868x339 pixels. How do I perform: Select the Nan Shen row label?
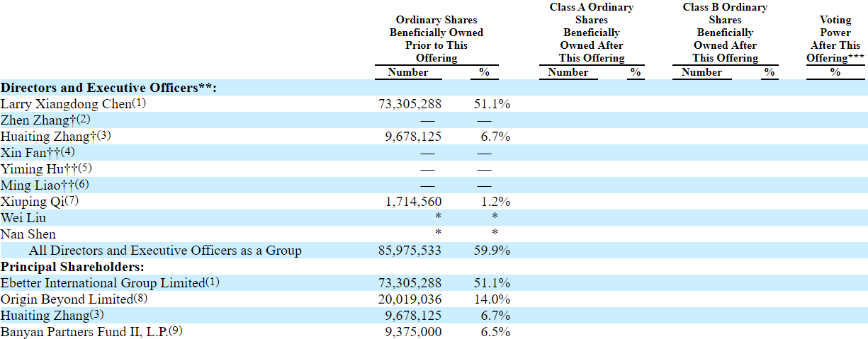tap(28, 234)
